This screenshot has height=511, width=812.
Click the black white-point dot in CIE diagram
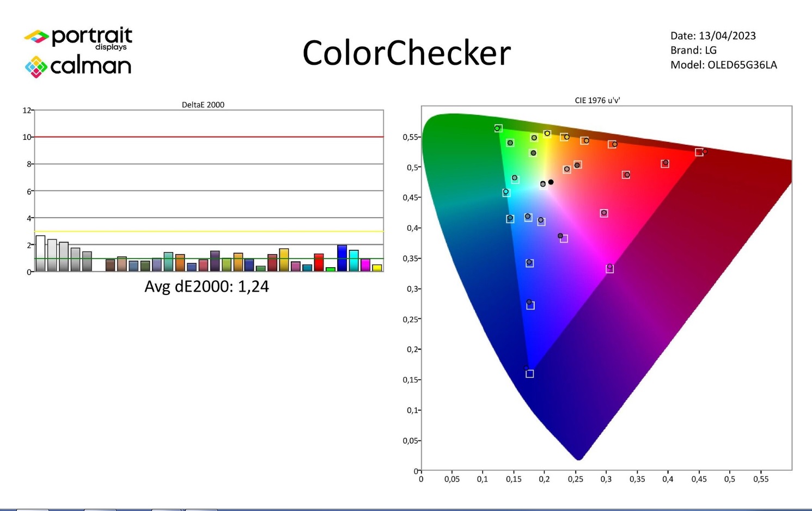[x=551, y=182]
